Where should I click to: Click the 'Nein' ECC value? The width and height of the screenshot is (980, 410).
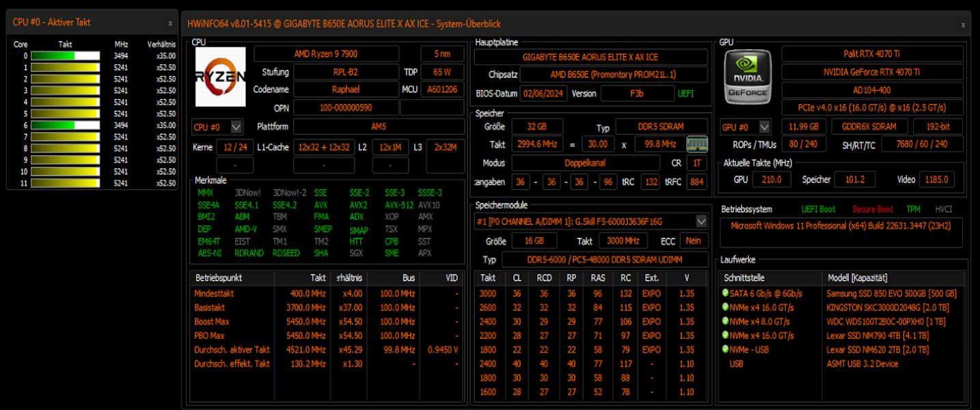tap(694, 241)
